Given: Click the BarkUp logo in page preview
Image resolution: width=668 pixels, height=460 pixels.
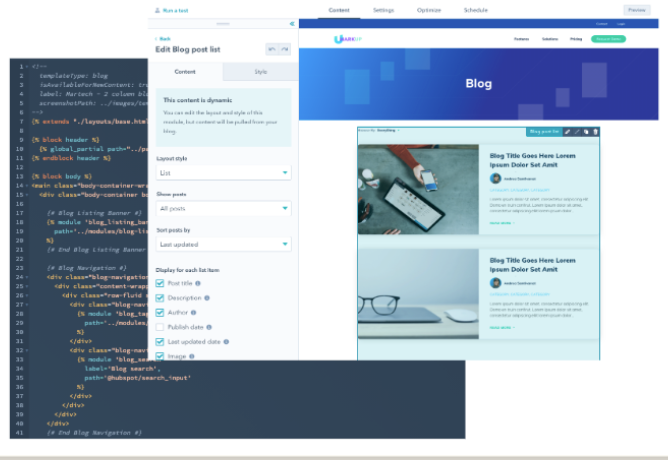Looking at the screenshot, I should [348, 39].
